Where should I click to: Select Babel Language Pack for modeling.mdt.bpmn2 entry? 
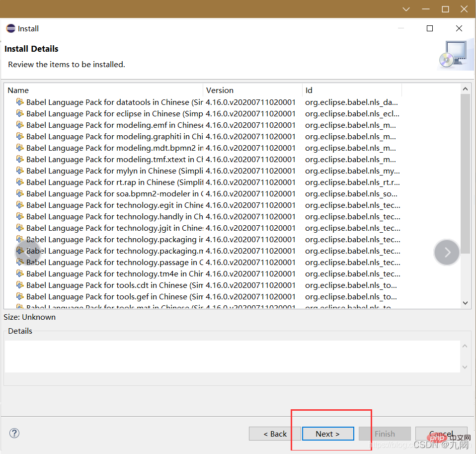(x=114, y=148)
